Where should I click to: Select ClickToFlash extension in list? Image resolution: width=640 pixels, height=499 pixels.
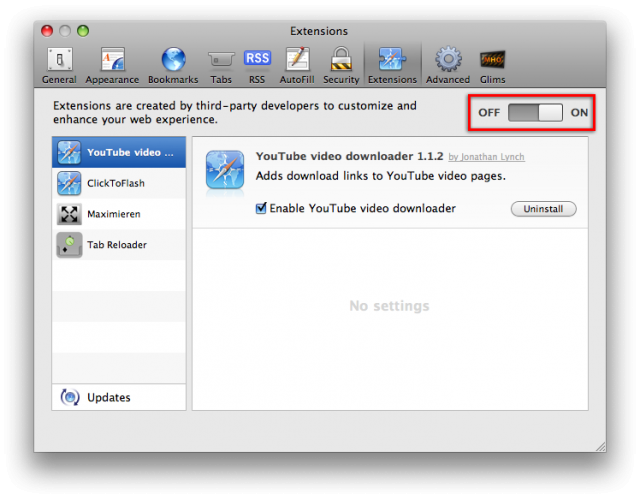point(119,183)
